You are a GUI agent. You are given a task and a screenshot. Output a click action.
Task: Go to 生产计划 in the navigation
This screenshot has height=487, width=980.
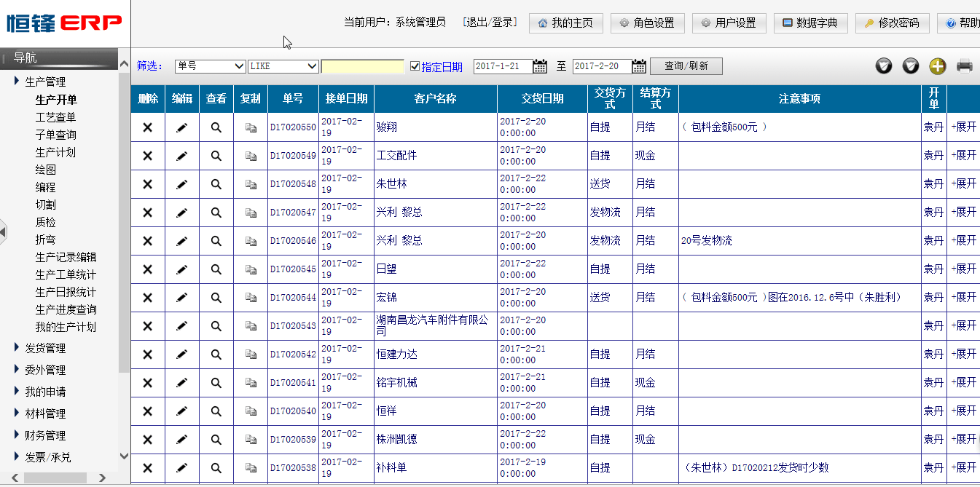pyautogui.click(x=55, y=152)
